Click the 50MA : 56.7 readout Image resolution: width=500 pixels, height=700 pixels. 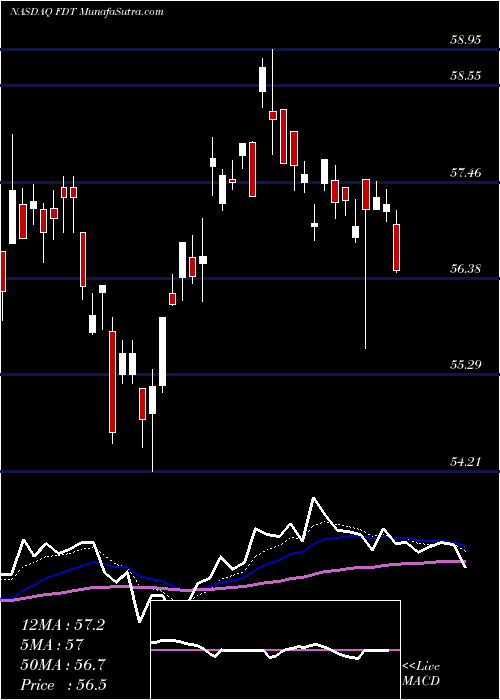tap(63, 665)
